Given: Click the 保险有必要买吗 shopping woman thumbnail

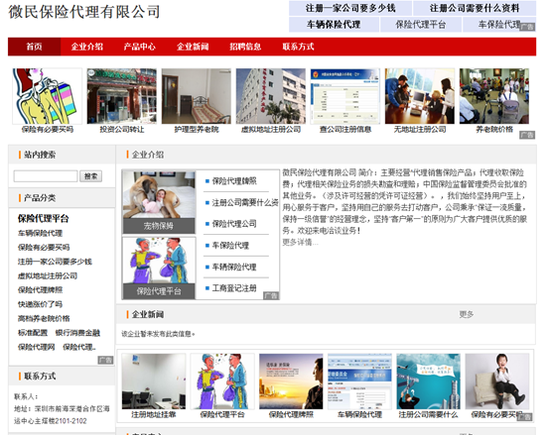Looking at the screenshot, I should coord(47,96).
